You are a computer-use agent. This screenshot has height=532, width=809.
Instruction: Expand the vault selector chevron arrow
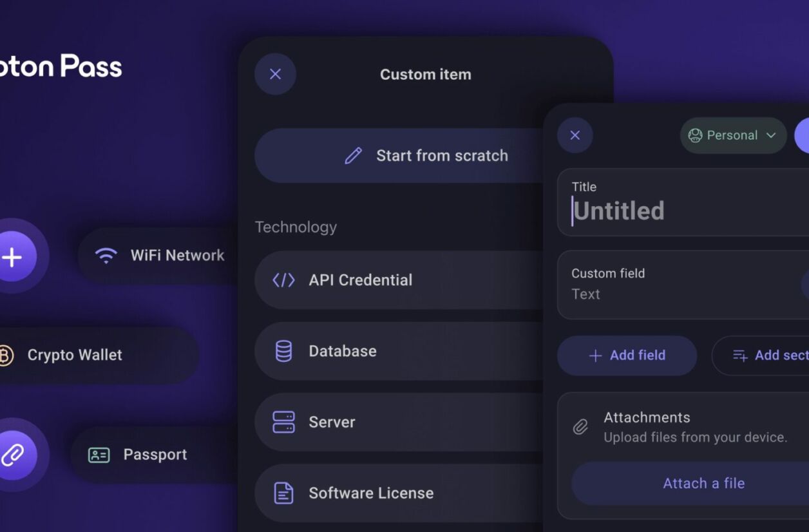[x=771, y=135]
